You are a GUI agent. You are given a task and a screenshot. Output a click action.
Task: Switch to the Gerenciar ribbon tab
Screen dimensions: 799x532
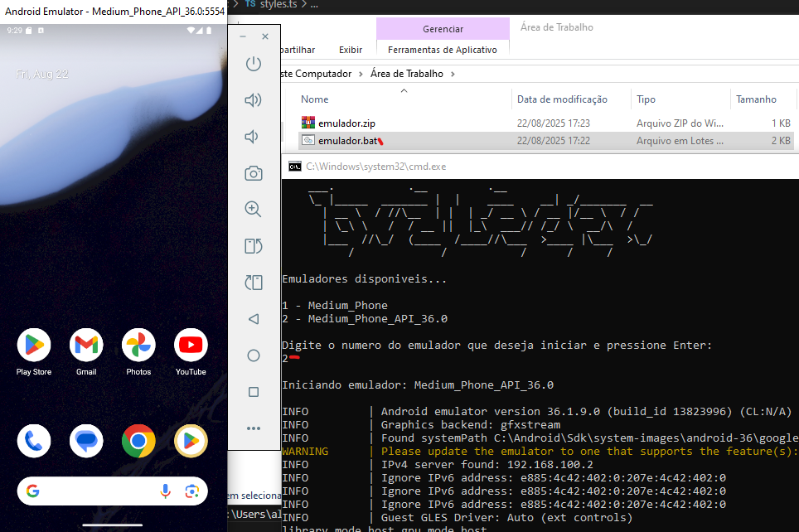click(443, 29)
